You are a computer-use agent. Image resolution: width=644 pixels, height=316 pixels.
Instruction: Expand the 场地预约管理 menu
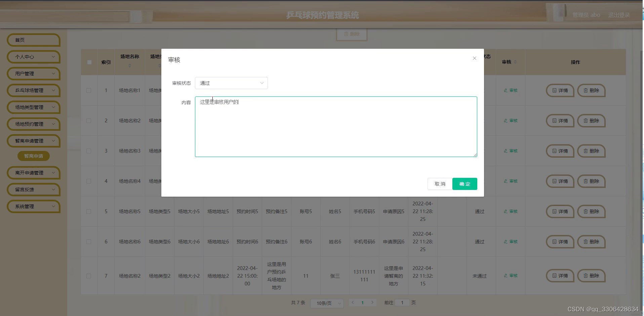[33, 124]
